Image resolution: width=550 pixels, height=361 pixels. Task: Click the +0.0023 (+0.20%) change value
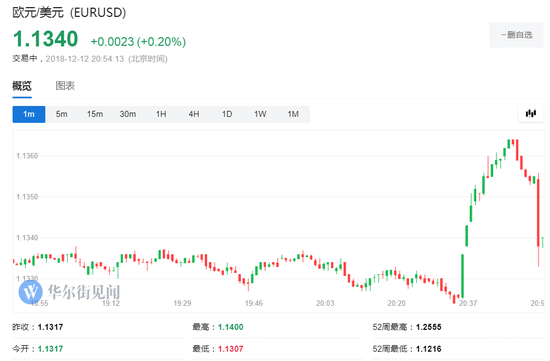click(x=138, y=42)
